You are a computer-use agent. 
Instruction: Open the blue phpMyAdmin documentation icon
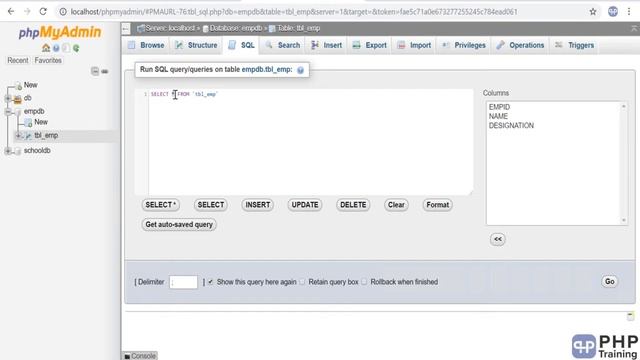56,48
